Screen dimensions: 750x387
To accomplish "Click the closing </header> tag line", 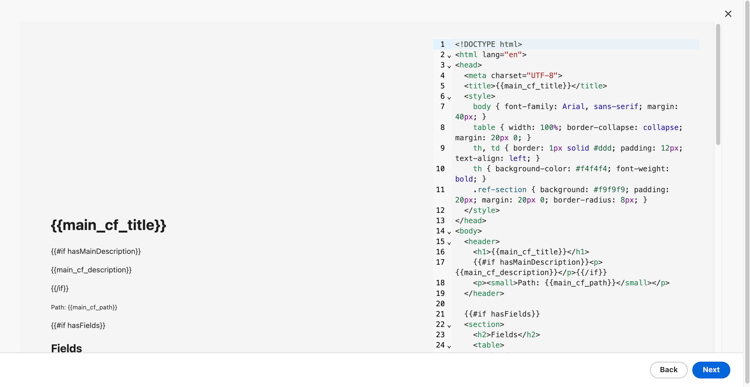I will click(x=484, y=294).
